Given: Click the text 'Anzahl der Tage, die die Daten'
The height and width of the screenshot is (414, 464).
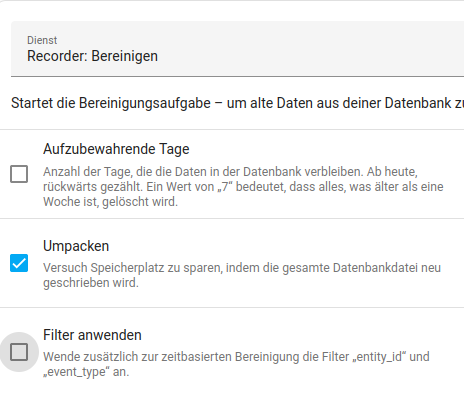Looking at the screenshot, I should coord(125,172).
